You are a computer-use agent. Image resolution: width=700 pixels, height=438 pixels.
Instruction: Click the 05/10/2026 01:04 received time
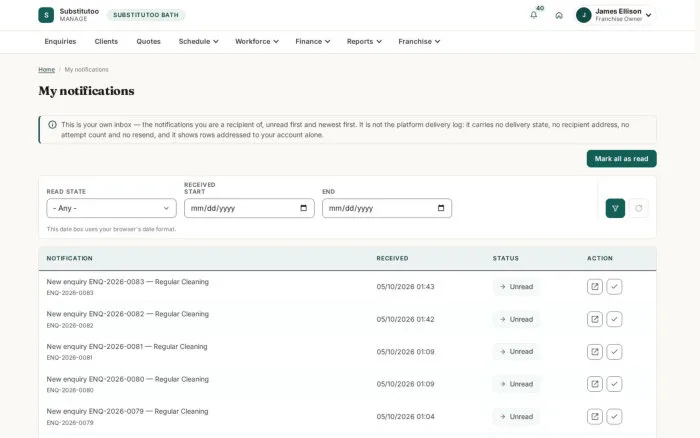pyautogui.click(x=405, y=417)
